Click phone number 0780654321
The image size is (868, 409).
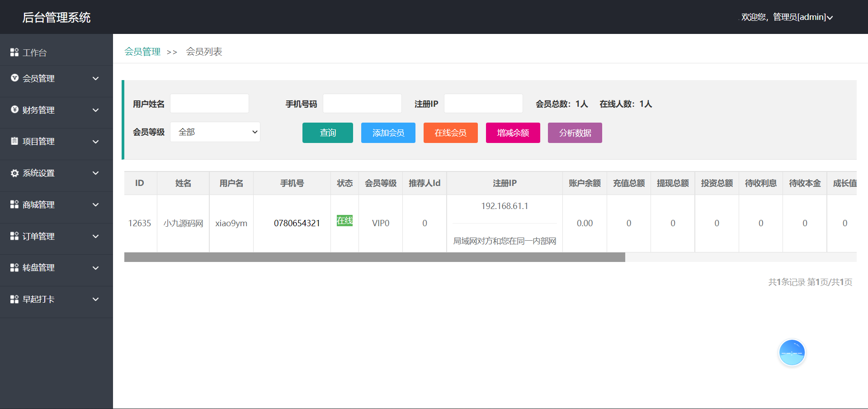[297, 223]
